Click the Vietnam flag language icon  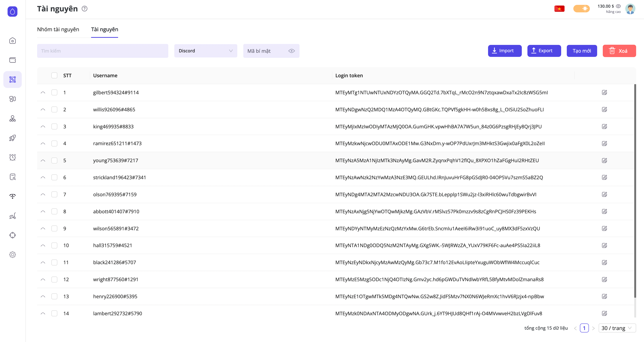(x=559, y=9)
